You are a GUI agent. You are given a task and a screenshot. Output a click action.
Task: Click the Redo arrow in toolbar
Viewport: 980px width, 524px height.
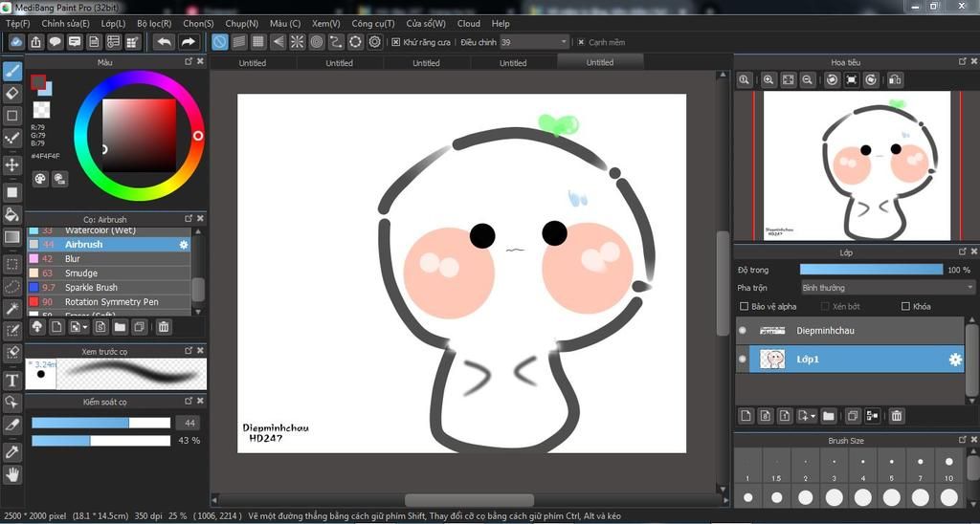pyautogui.click(x=188, y=42)
